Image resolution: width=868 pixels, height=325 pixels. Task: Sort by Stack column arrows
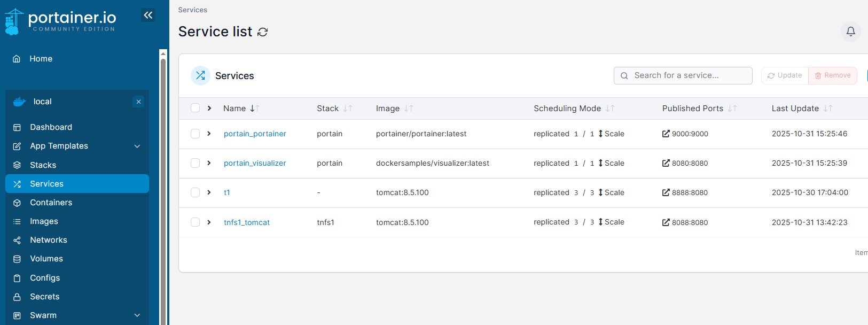tap(348, 109)
